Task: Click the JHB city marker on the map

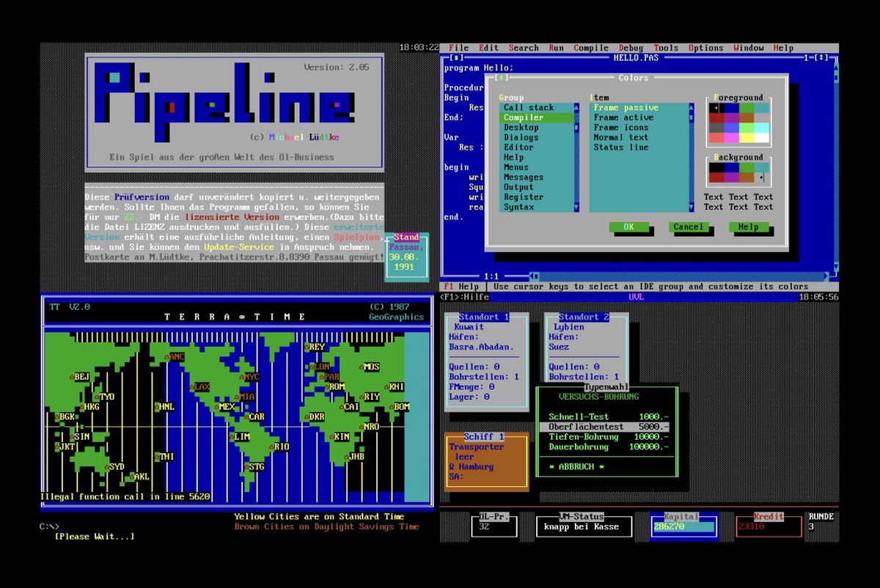Action: [354, 456]
